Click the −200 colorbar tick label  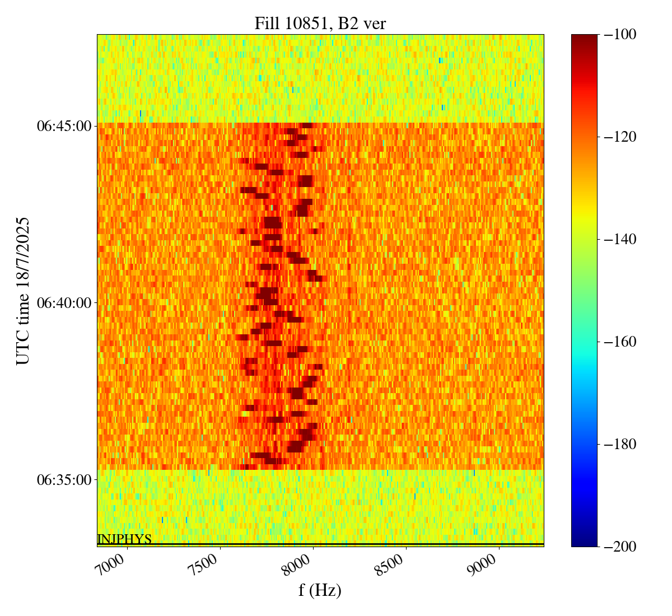620,546
